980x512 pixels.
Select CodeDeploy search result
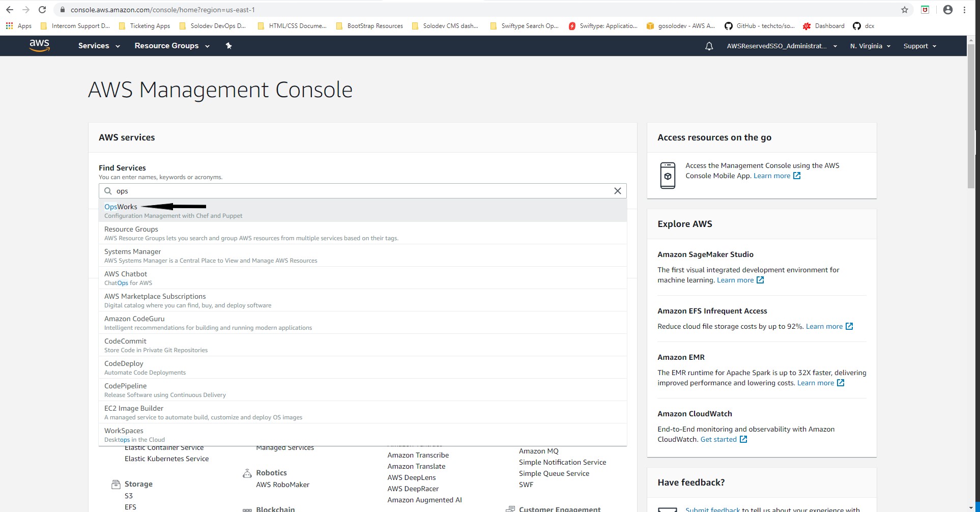tap(363, 367)
